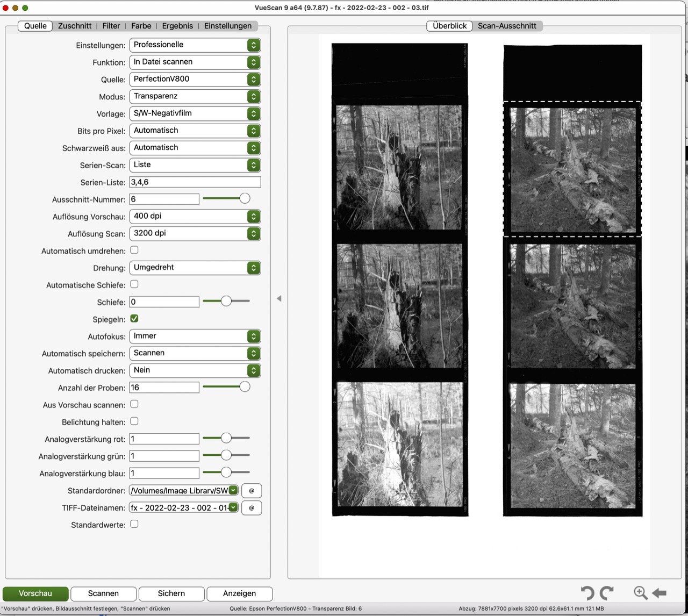
Task: Click the bottom-right fallen log frame
Action: [572, 446]
